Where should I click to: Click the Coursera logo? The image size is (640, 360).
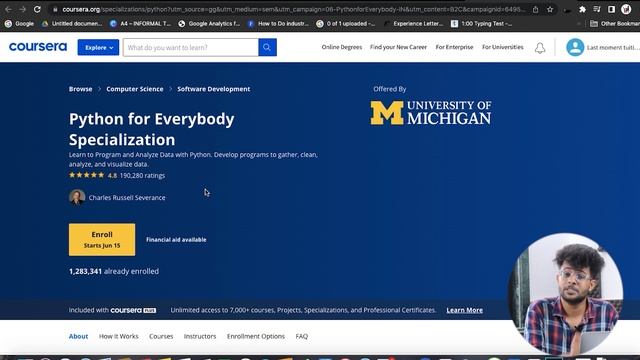[38, 47]
